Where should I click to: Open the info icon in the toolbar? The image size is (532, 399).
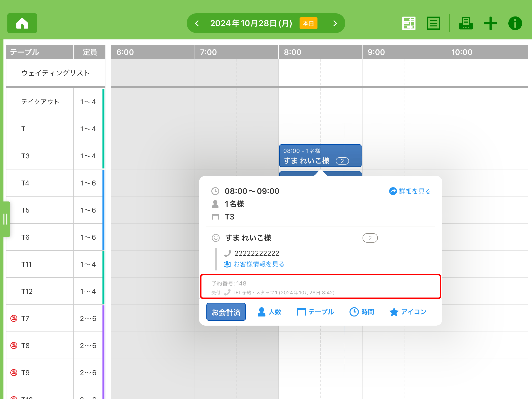pos(515,23)
